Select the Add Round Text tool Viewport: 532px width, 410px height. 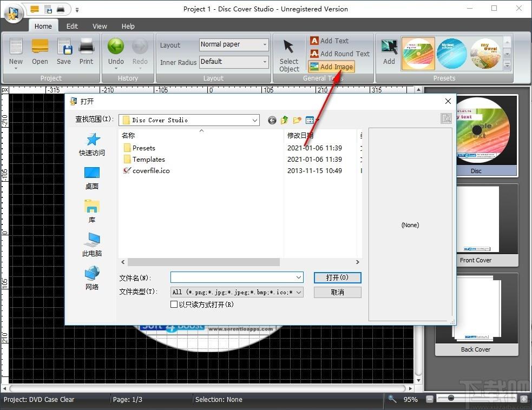pyautogui.click(x=340, y=54)
